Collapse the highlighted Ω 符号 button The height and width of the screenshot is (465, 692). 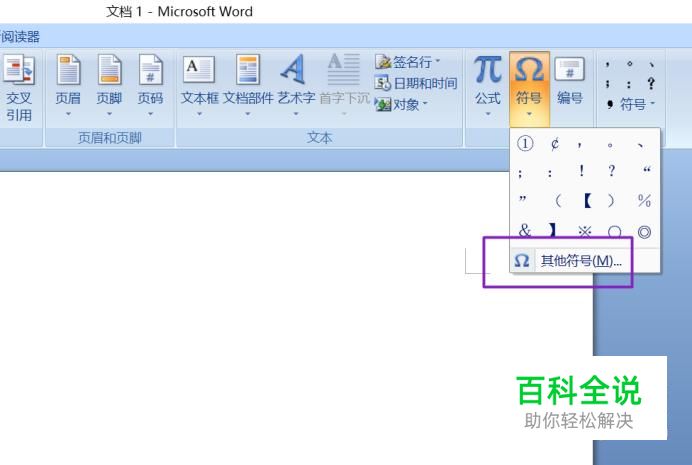coord(529,88)
